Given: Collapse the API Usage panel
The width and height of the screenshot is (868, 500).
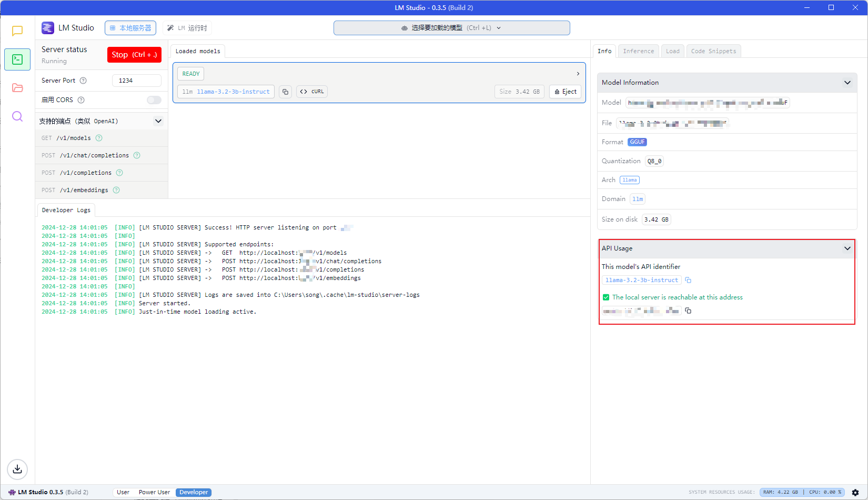Looking at the screenshot, I should click(847, 248).
